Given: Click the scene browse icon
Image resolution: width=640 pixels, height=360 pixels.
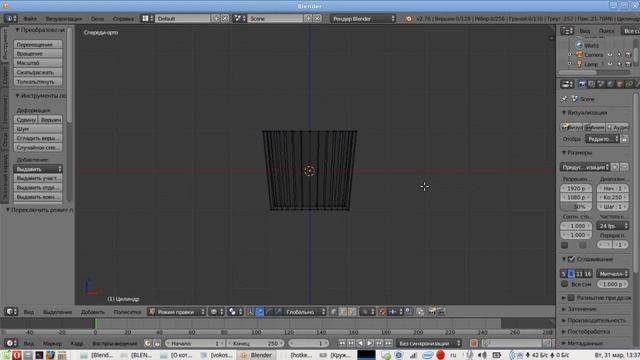Looking at the screenshot, I should [x=240, y=18].
